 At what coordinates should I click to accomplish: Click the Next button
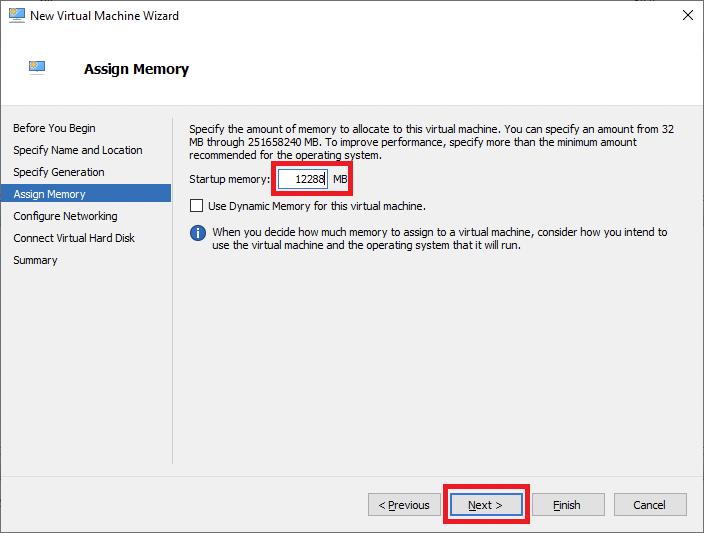(x=485, y=505)
